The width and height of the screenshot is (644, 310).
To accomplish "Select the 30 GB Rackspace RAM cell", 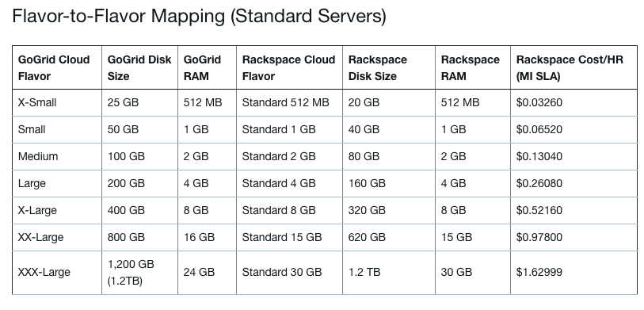I will pyautogui.click(x=473, y=273).
